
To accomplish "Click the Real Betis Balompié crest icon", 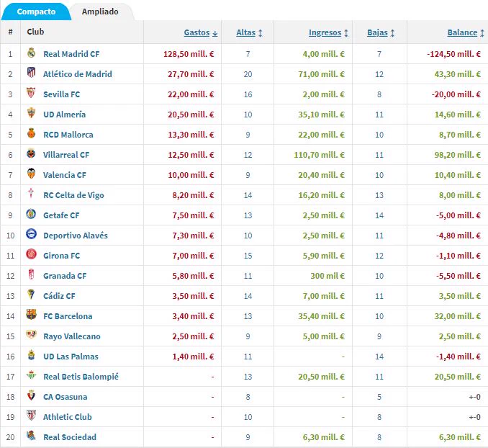I will [31, 375].
